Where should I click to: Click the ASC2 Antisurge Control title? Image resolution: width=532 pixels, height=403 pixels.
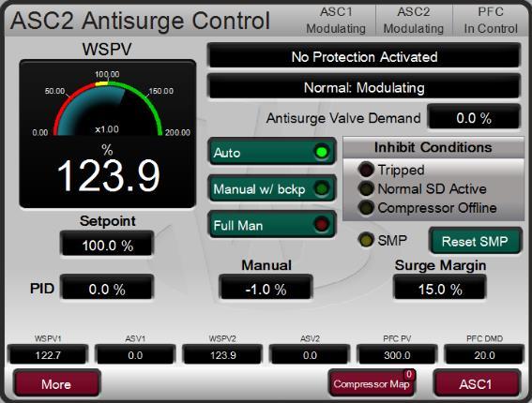point(140,21)
